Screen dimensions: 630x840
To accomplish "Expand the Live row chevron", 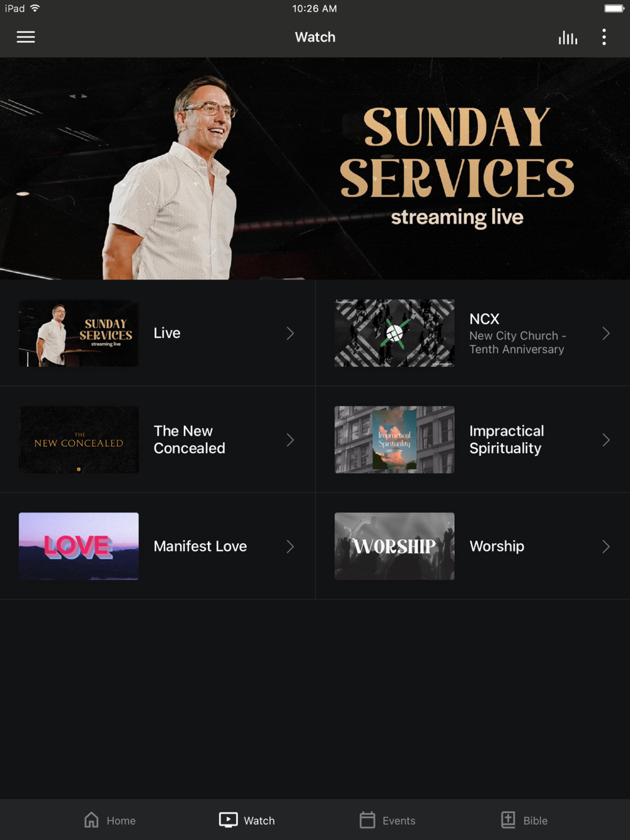I will [290, 333].
